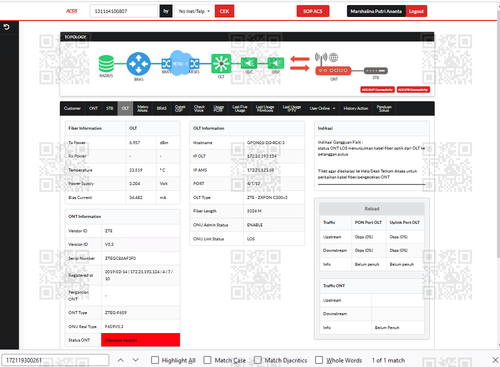500x367 pixels.
Task: Click the Reload button in traffic panel
Action: coord(372,209)
